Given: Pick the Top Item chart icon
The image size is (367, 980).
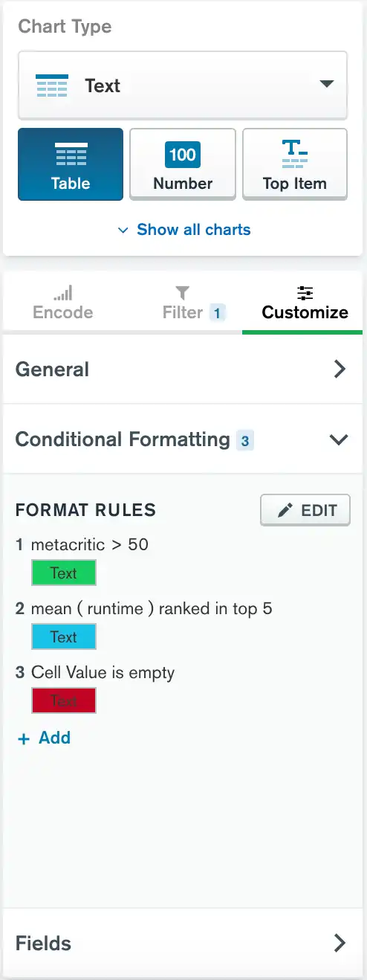Looking at the screenshot, I should click(x=295, y=154).
